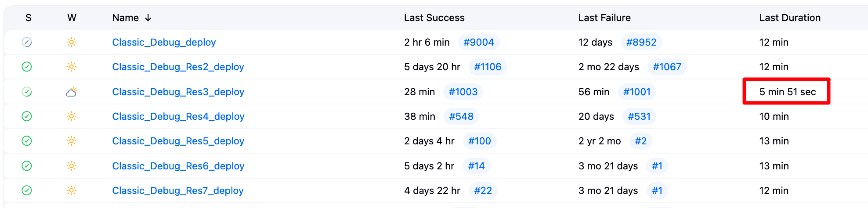Screen dimensions: 868x208
Task: Click the in-progress status icon for Classic_Debug_deploy
Action: pyautogui.click(x=27, y=42)
